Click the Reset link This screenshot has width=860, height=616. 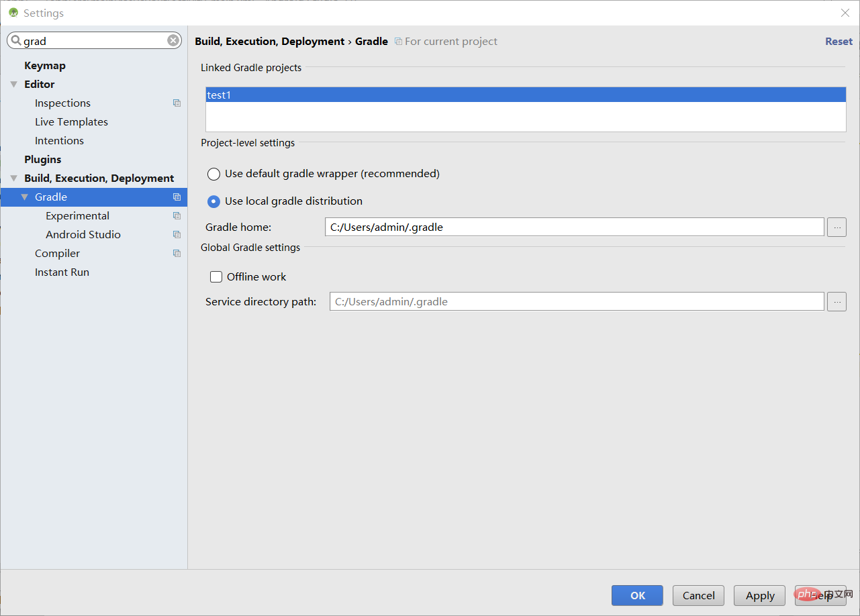838,41
